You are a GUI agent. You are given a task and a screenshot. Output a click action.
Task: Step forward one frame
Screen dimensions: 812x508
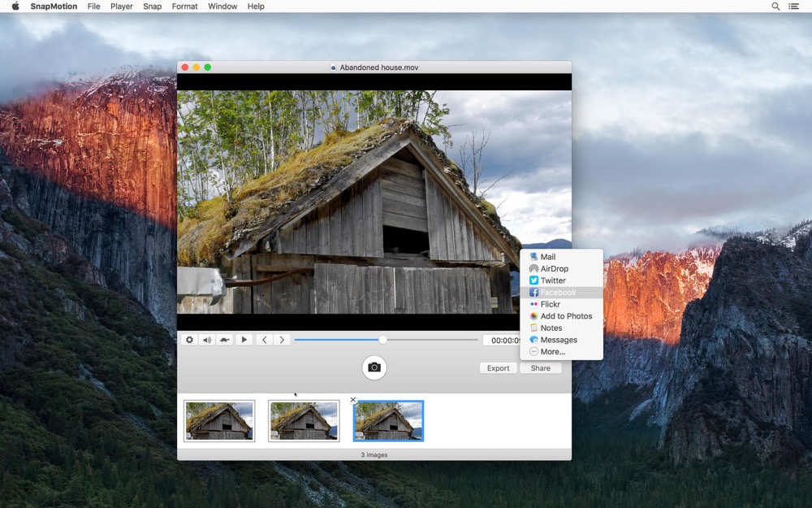(x=282, y=340)
